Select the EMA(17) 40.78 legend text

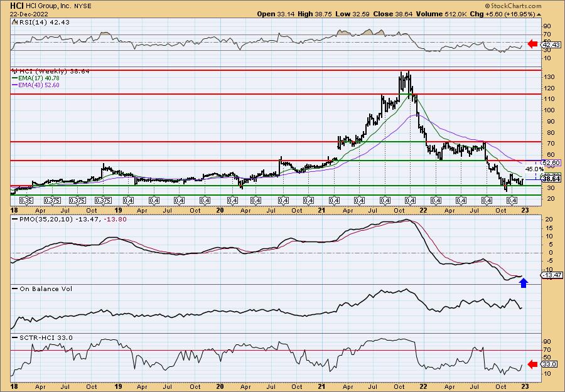pyautogui.click(x=38, y=78)
